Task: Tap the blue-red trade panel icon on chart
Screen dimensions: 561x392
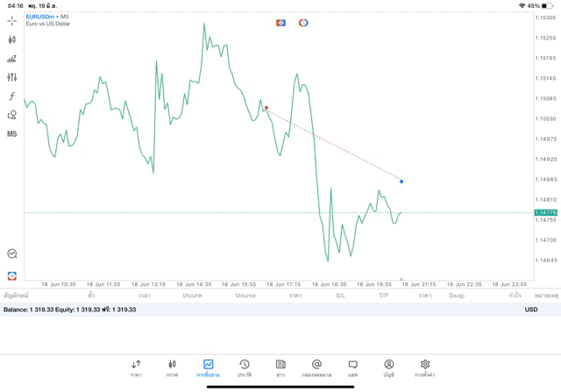Action: (280, 23)
